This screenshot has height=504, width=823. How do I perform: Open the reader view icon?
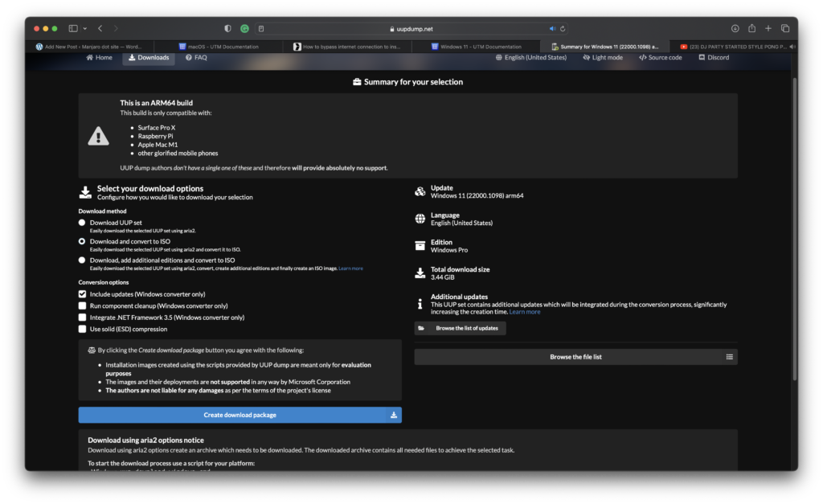pos(261,28)
